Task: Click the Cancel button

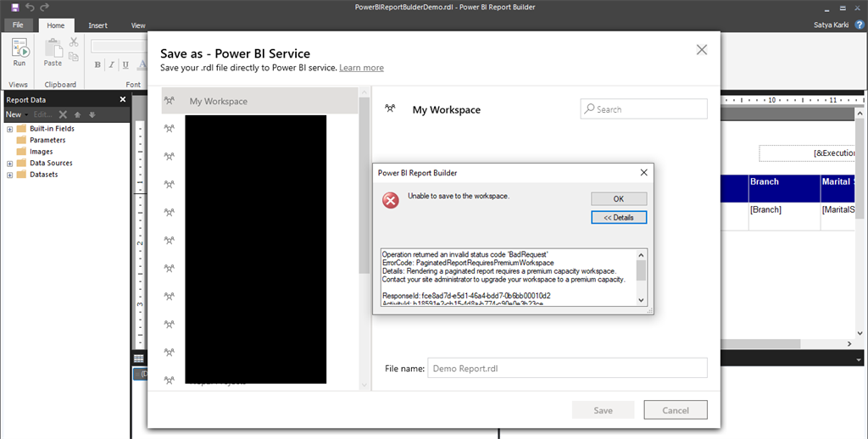Action: 676,410
